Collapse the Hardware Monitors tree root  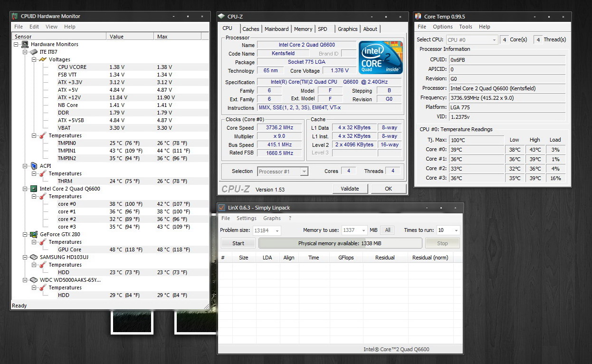17,44
